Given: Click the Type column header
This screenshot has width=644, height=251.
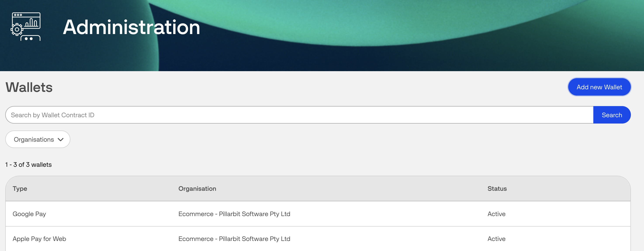Looking at the screenshot, I should click(20, 189).
